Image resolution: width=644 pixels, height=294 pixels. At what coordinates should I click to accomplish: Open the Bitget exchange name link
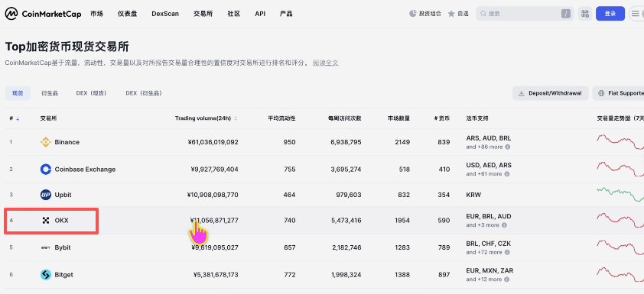pos(63,275)
